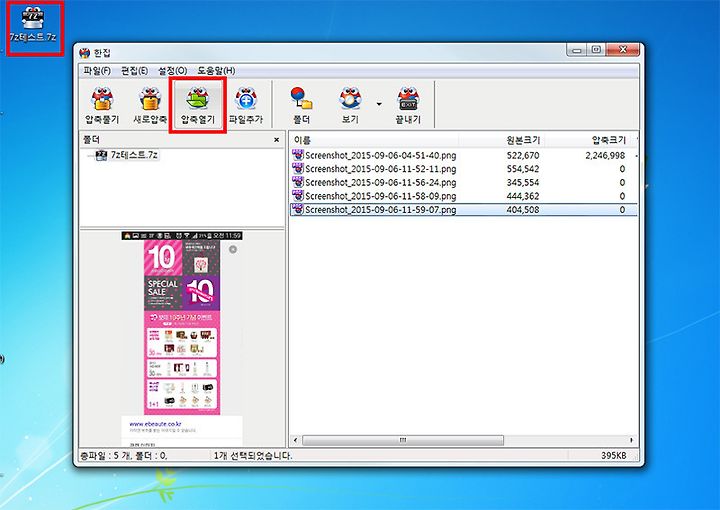Sort by the 이름 column header

[x=374, y=140]
